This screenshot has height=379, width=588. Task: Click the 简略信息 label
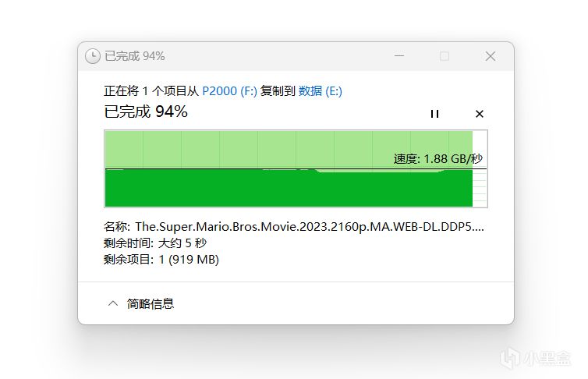(151, 303)
